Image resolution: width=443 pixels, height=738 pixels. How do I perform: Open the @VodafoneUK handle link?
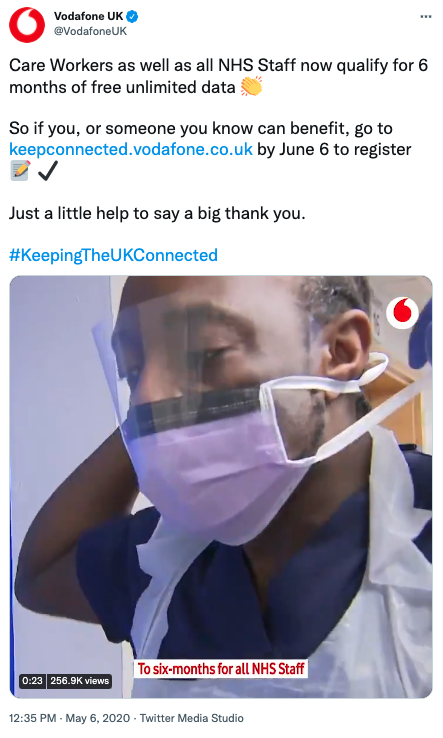(90, 31)
